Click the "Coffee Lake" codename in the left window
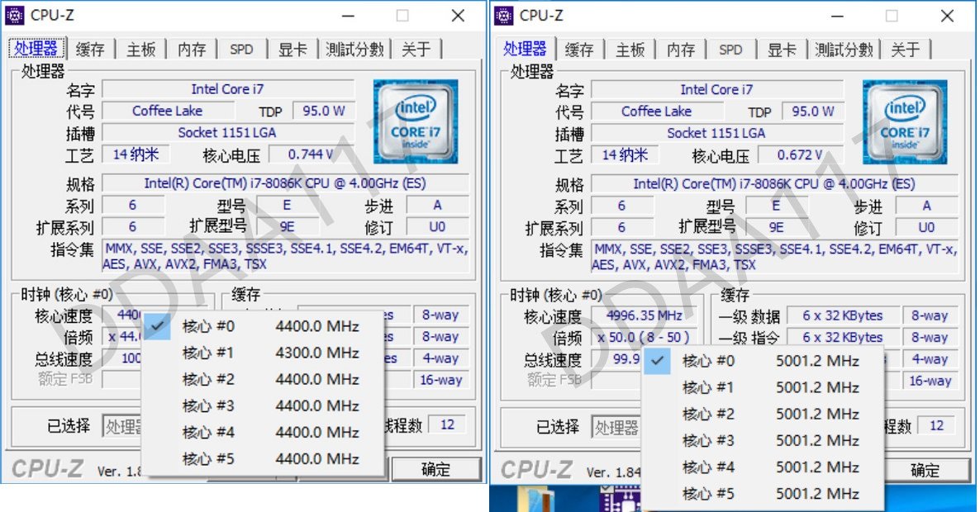980x512 pixels. 168,111
